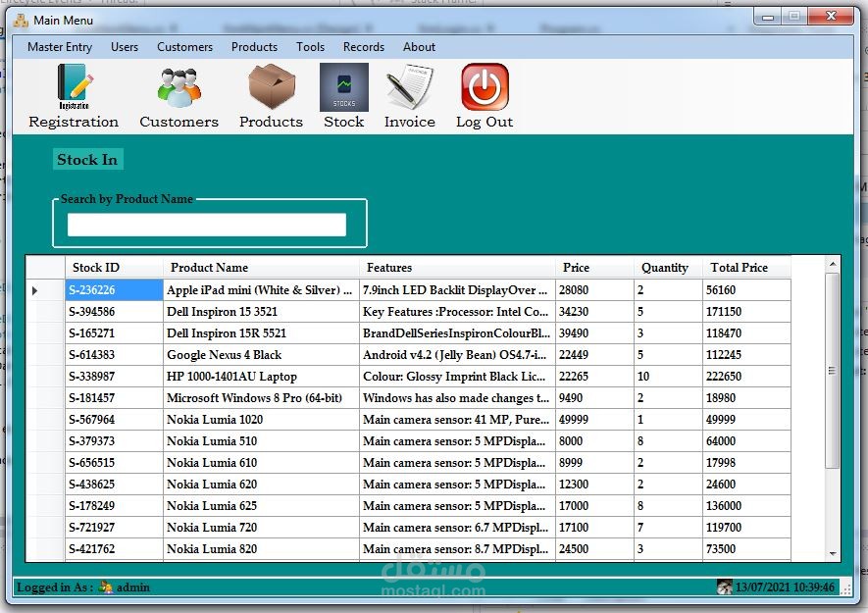Open the Master Entry menu

[x=60, y=47]
